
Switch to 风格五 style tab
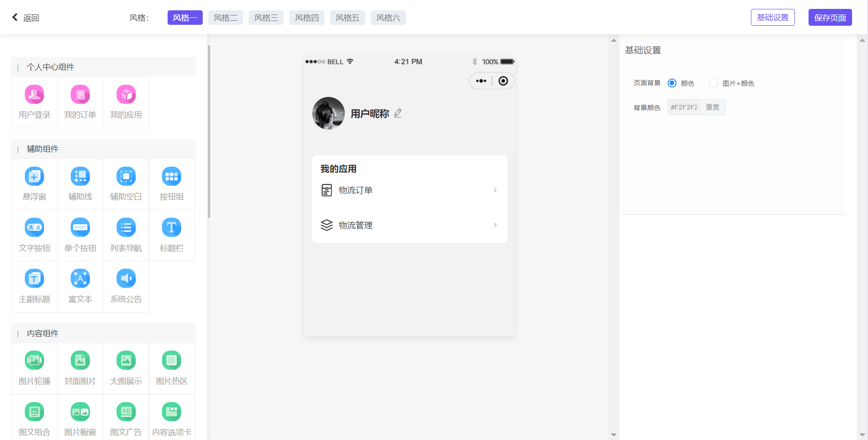(x=347, y=18)
